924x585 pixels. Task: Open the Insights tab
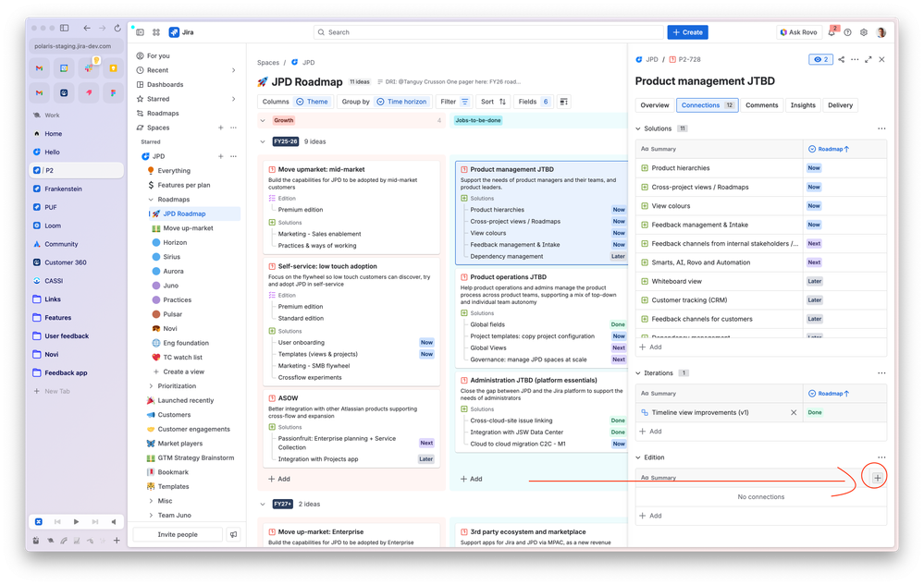803,105
